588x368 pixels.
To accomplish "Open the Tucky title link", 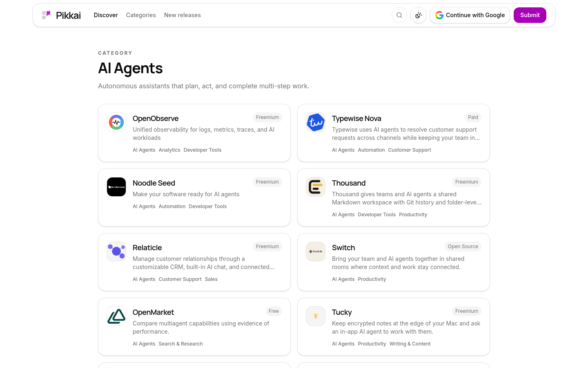I will point(342,312).
